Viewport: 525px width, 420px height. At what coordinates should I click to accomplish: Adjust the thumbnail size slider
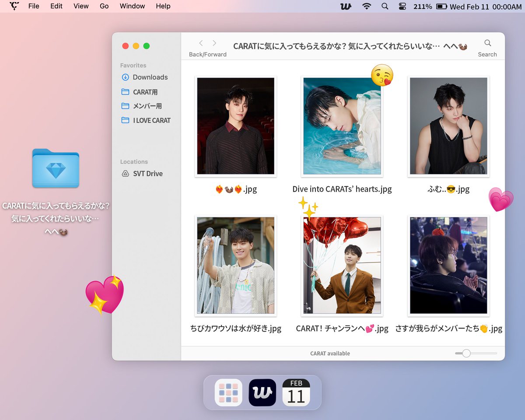pos(465,353)
